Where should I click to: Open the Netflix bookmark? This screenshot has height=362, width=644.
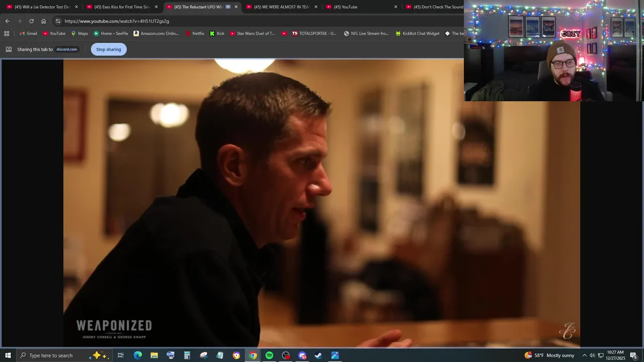(x=195, y=34)
